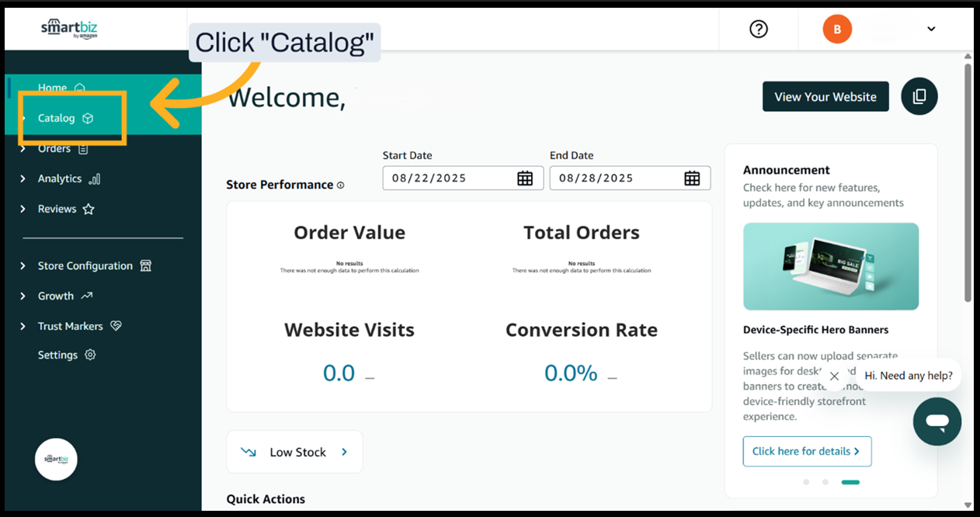Click the copy website link icon

919,96
